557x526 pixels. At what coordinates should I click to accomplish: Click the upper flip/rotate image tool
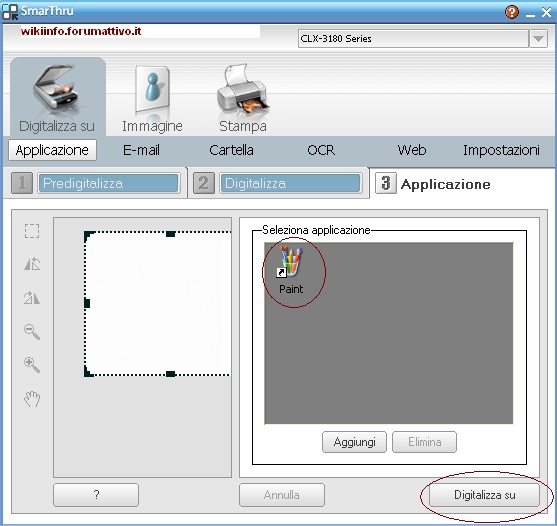(x=32, y=265)
